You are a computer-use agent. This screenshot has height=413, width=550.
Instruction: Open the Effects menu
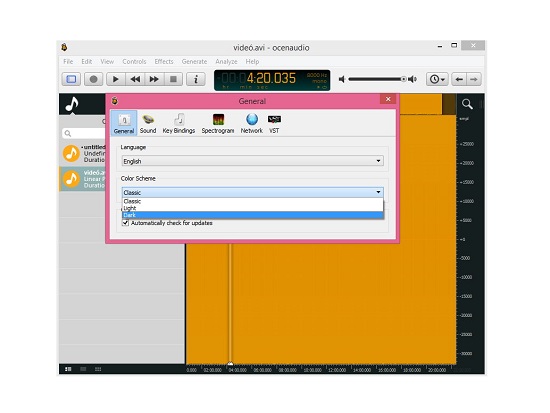(x=164, y=62)
